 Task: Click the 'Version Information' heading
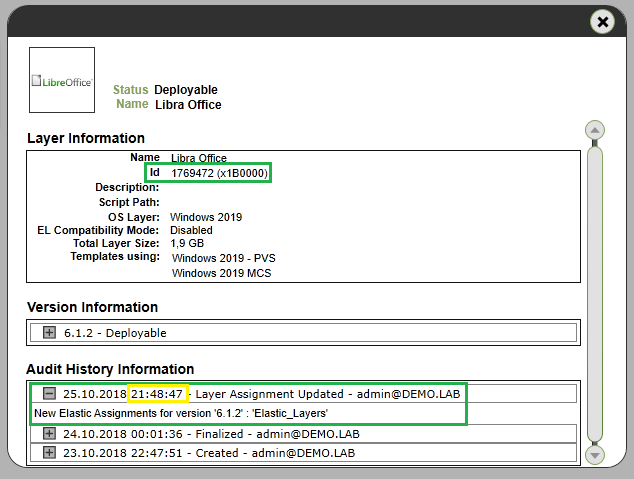[92, 307]
